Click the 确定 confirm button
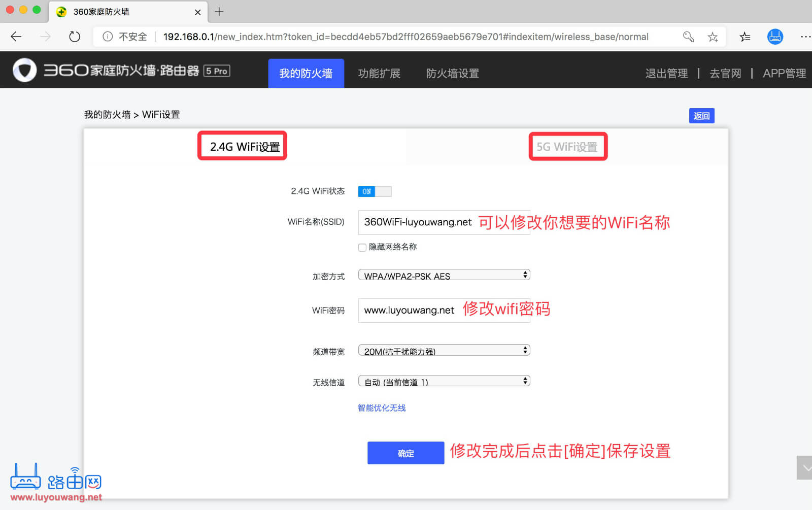Viewport: 812px width, 510px height. (x=405, y=453)
